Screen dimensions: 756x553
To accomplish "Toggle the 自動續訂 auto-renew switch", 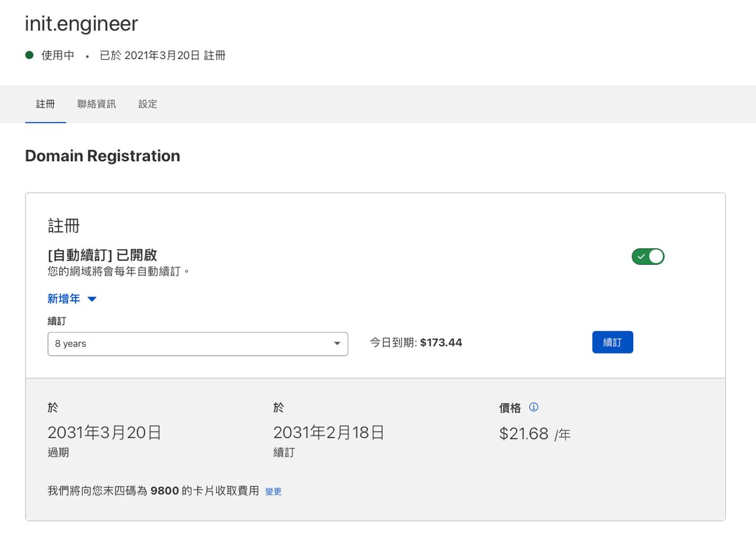I will point(648,257).
